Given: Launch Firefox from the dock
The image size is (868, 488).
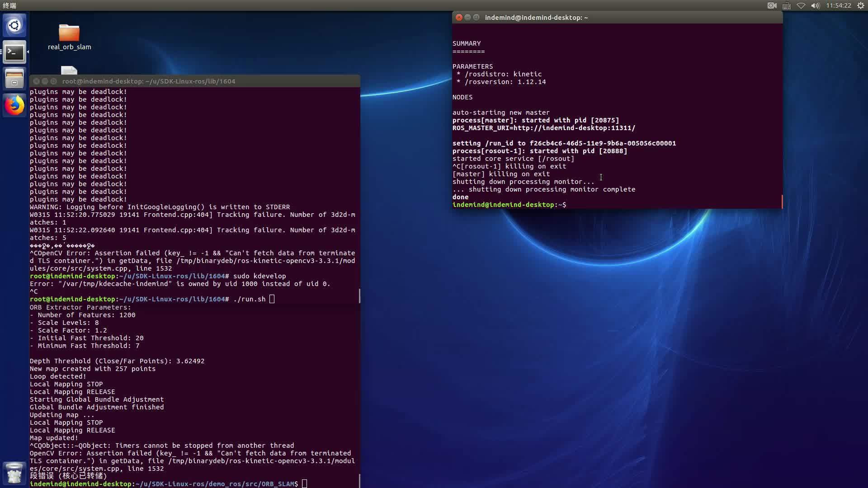Looking at the screenshot, I should pyautogui.click(x=14, y=105).
